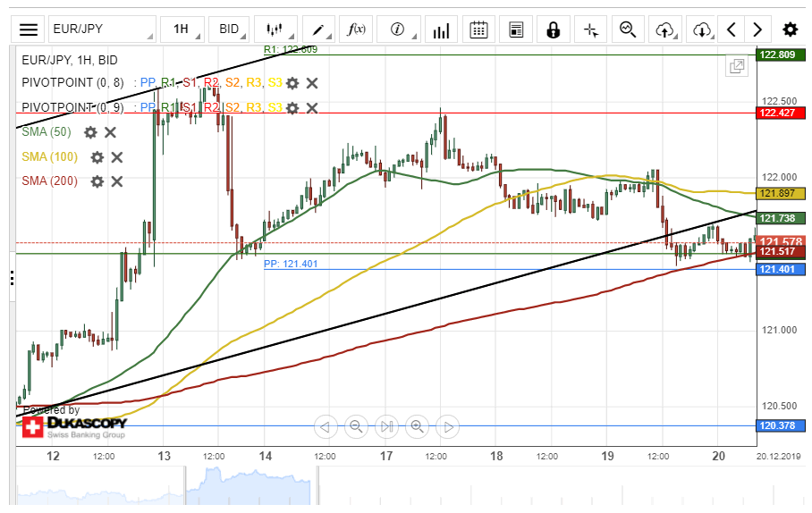Open the f(x) indicators menu

coord(357,29)
